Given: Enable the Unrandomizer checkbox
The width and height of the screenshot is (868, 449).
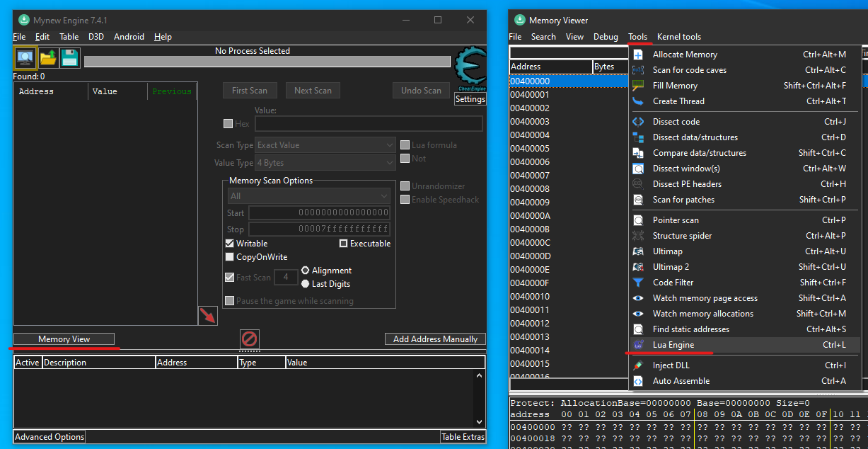Looking at the screenshot, I should [405, 186].
